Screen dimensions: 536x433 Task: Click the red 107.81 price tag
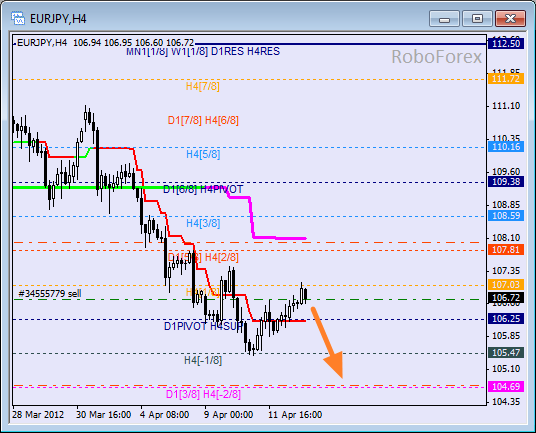tap(506, 249)
